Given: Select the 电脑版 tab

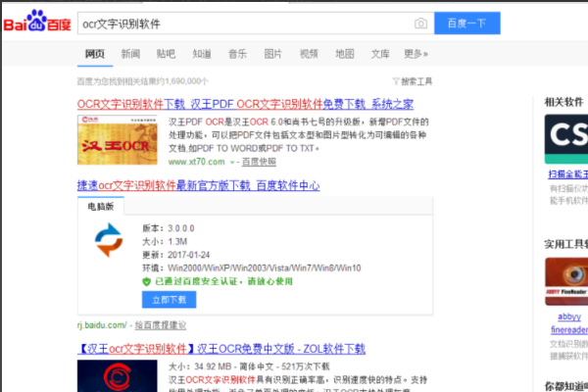Looking at the screenshot, I should [101, 207].
